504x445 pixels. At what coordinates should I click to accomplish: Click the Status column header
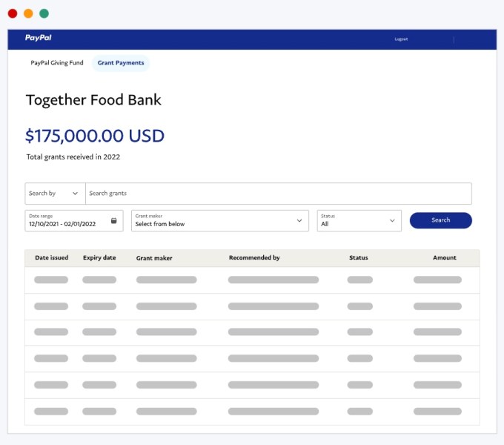(359, 258)
